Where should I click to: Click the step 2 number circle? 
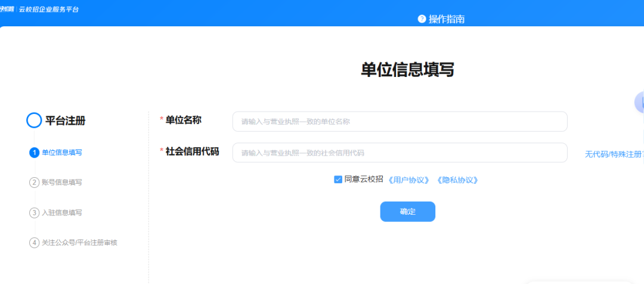point(35,183)
